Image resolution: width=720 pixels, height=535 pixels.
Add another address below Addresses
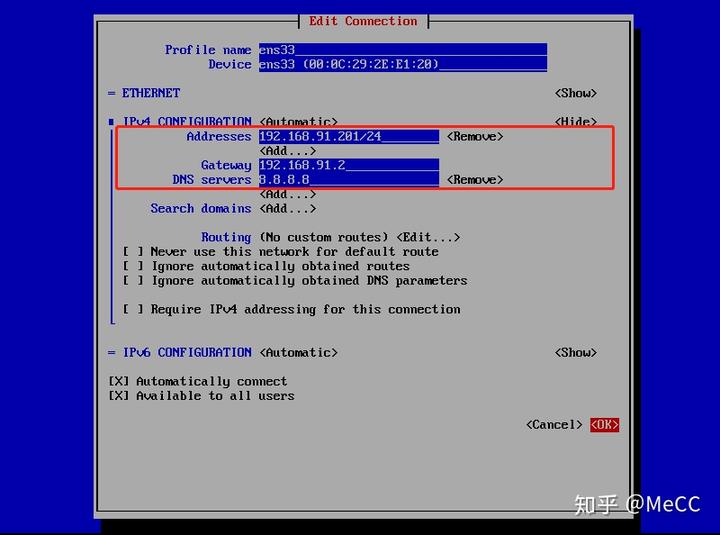coord(288,151)
